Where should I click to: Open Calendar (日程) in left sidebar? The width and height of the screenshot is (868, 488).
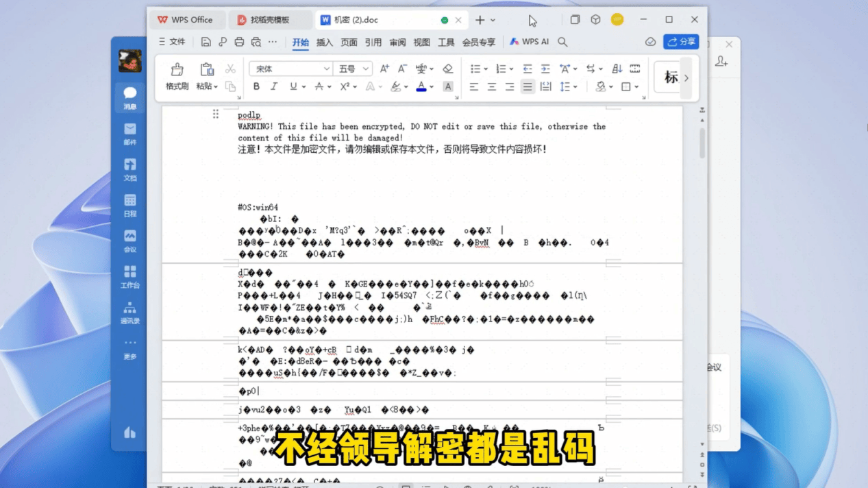pyautogui.click(x=129, y=205)
